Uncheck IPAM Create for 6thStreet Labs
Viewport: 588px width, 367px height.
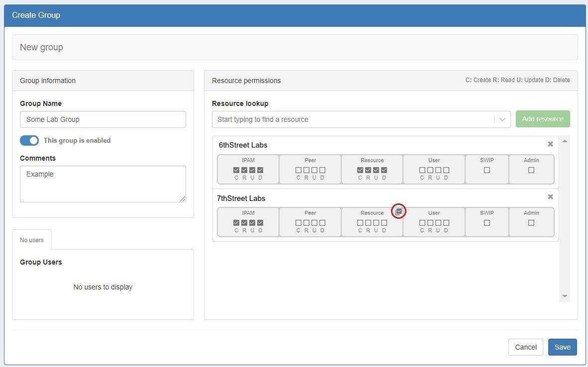pos(236,170)
